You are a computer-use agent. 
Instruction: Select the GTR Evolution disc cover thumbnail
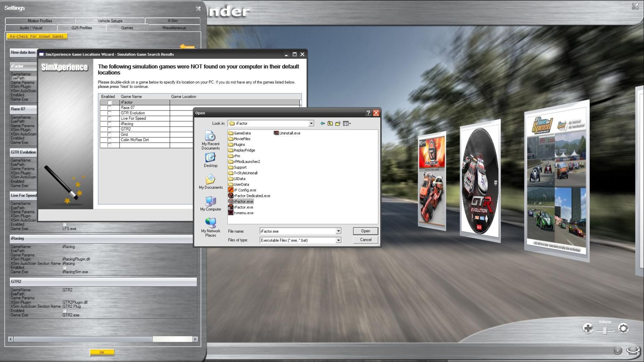(479, 180)
